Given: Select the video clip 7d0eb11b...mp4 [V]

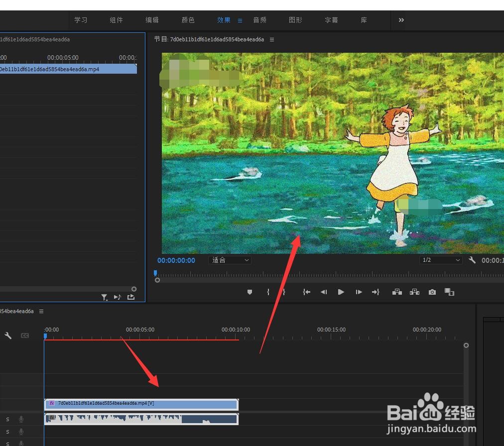Looking at the screenshot, I should tap(141, 404).
